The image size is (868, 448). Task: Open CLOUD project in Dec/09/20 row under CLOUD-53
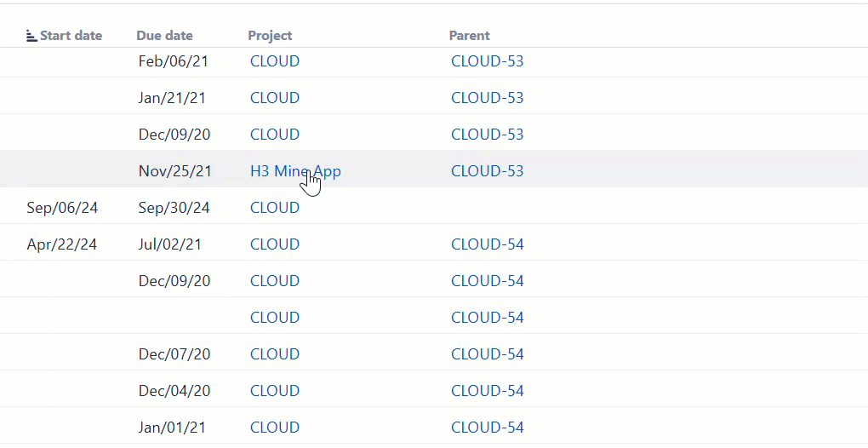275,135
